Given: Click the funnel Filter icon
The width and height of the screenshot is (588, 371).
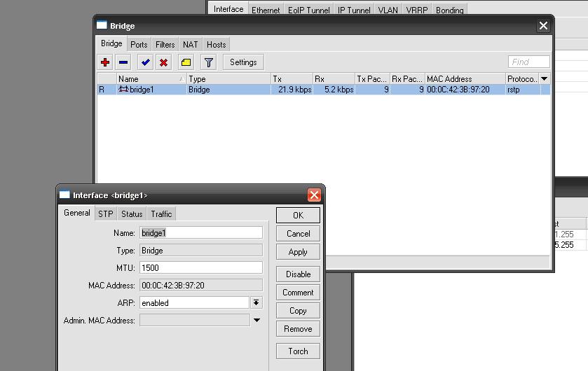Looking at the screenshot, I should point(208,62).
